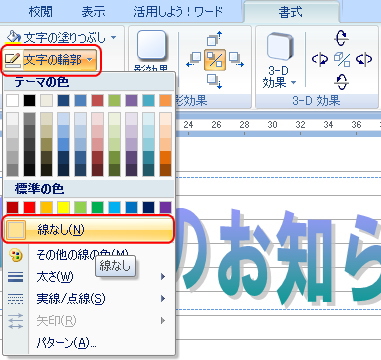Expand the 文字の輪郭 dropdown arrow
The width and height of the screenshot is (381, 360).
tap(90, 60)
